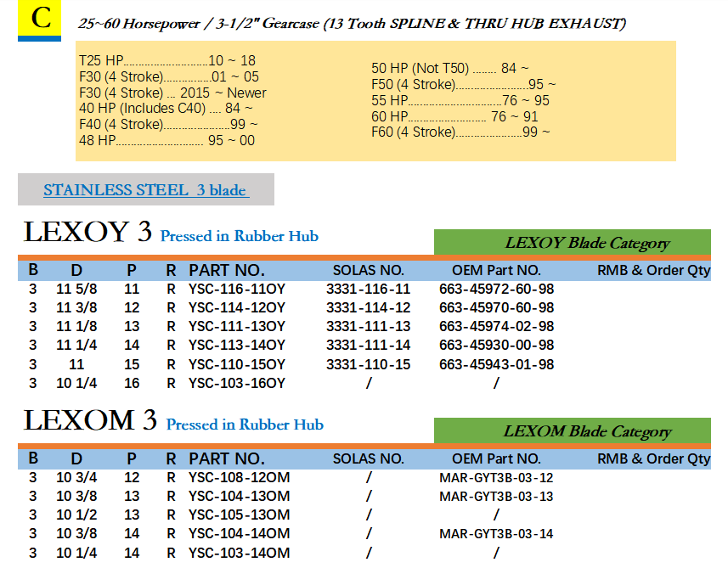Select the 25~60 Horsepower gearcase heading
The height and width of the screenshot is (568, 728).
tap(352, 23)
